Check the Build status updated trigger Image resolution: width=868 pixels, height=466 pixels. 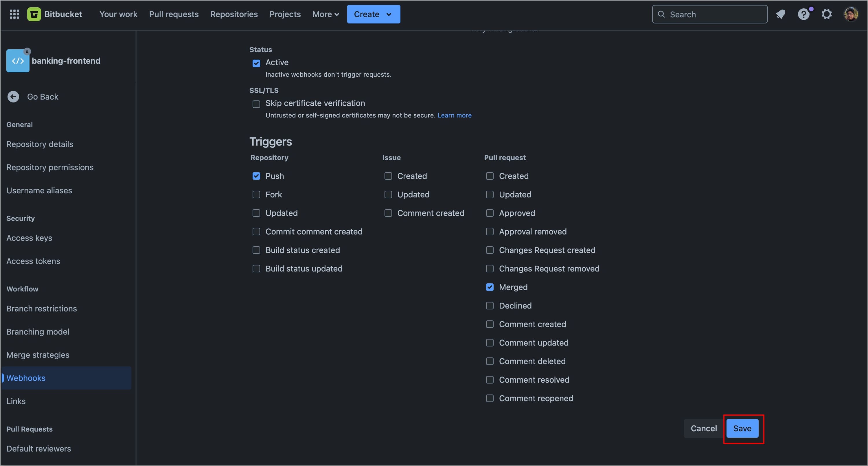click(256, 269)
